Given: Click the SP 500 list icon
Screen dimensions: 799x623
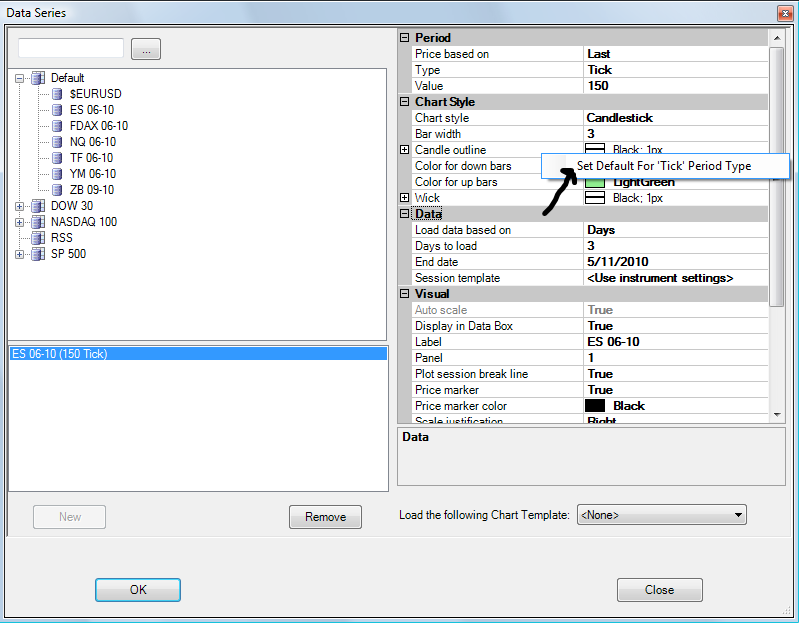Looking at the screenshot, I should coord(38,254).
